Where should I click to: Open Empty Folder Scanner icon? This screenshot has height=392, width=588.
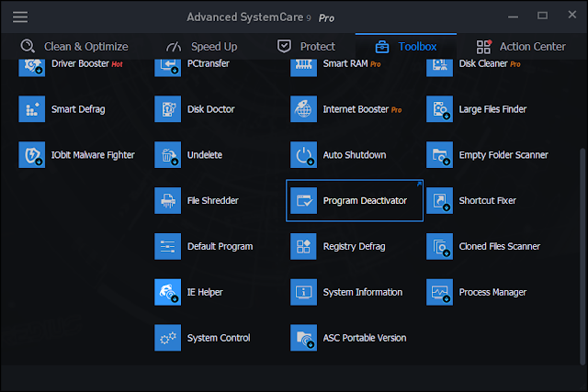coord(439,155)
